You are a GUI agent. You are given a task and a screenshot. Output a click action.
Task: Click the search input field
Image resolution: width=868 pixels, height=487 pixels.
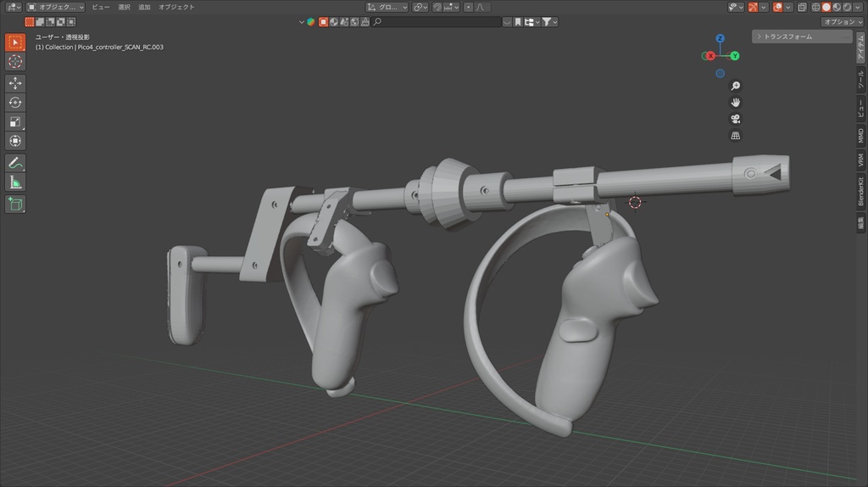(x=437, y=21)
